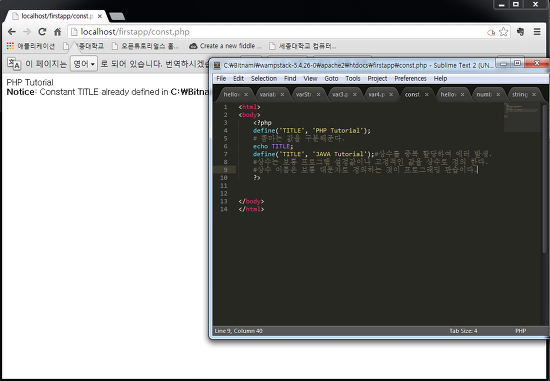The height and width of the screenshot is (381, 550).
Task: Open the Help menu in Sublime
Action: tap(440, 79)
